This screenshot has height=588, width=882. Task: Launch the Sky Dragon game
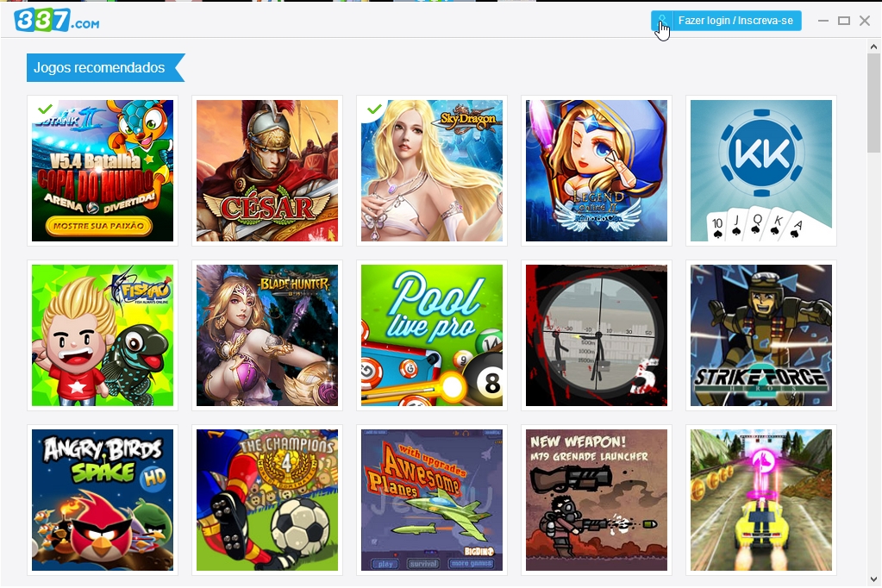pyautogui.click(x=432, y=171)
